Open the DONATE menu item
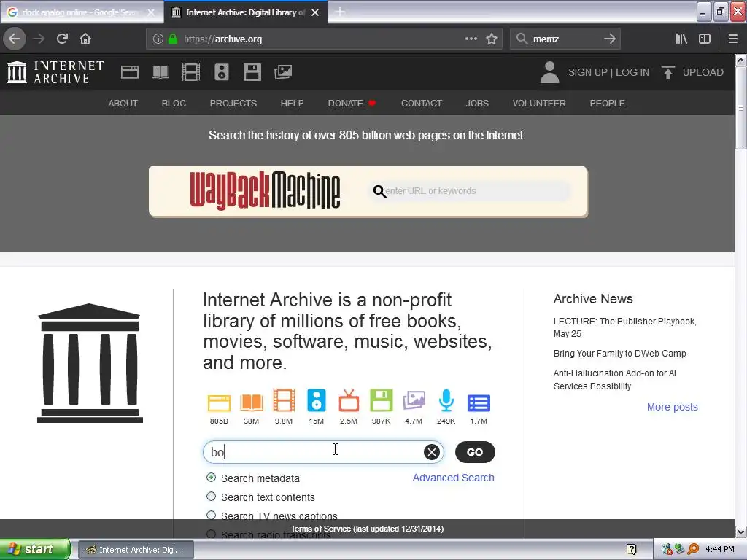Image resolution: width=747 pixels, height=560 pixels. tap(352, 103)
